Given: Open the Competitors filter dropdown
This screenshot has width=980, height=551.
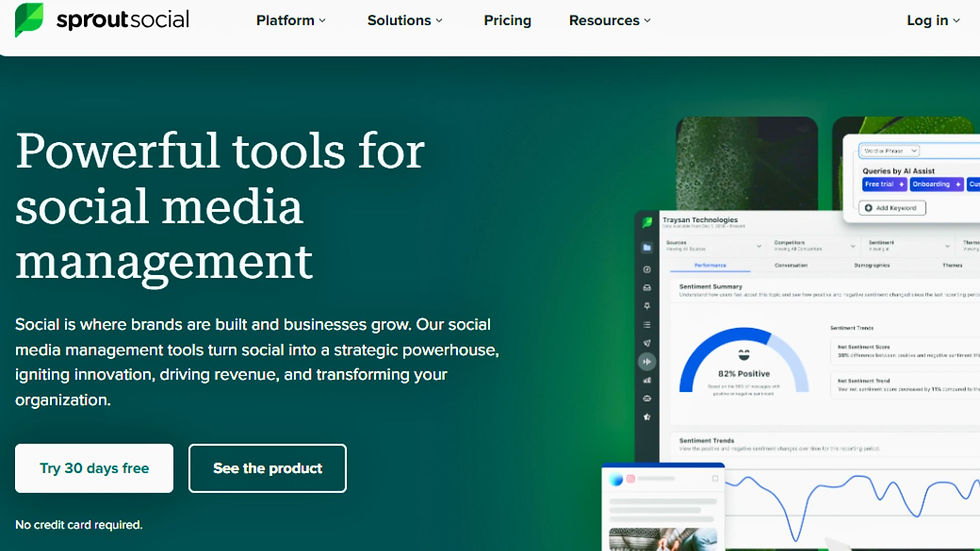Looking at the screenshot, I should pyautogui.click(x=814, y=246).
